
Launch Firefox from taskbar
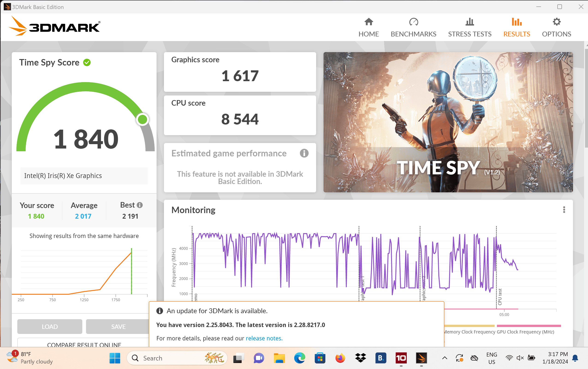[340, 358]
